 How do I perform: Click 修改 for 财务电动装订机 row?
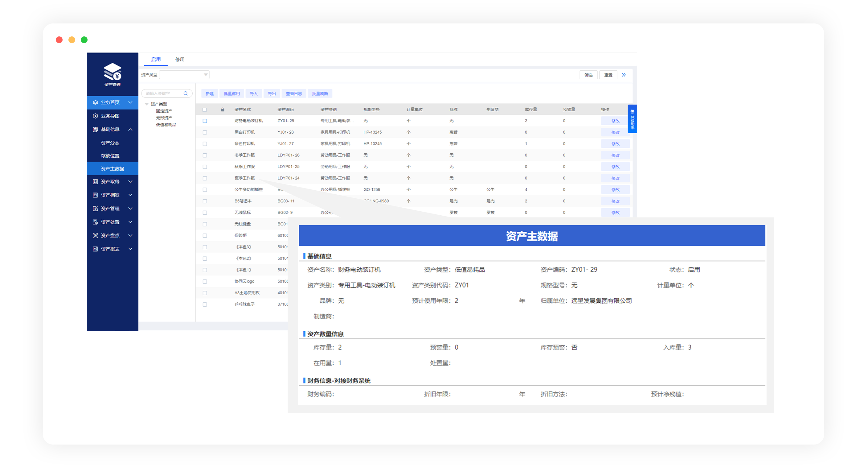coord(615,121)
